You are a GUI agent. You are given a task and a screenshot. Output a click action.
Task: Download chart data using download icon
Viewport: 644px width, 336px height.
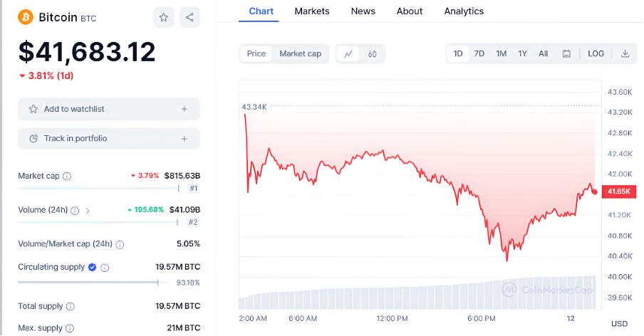point(625,53)
